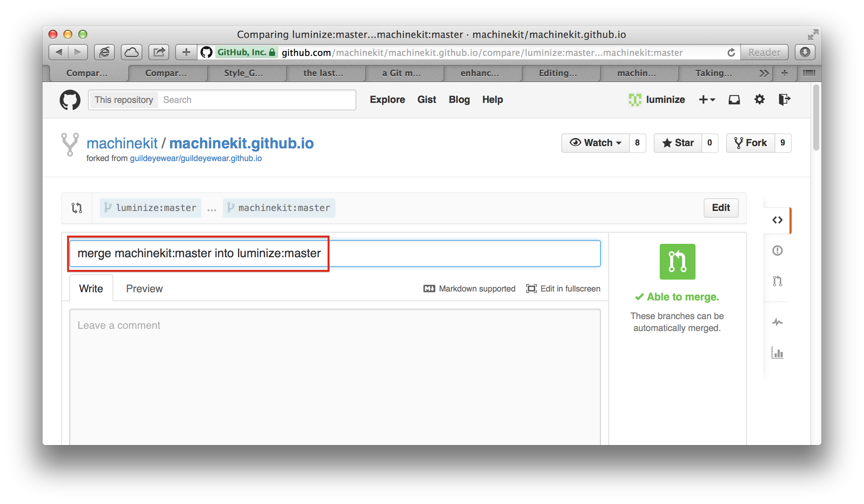864x504 pixels.
Task: Click Edit in fullscreen link
Action: (563, 289)
